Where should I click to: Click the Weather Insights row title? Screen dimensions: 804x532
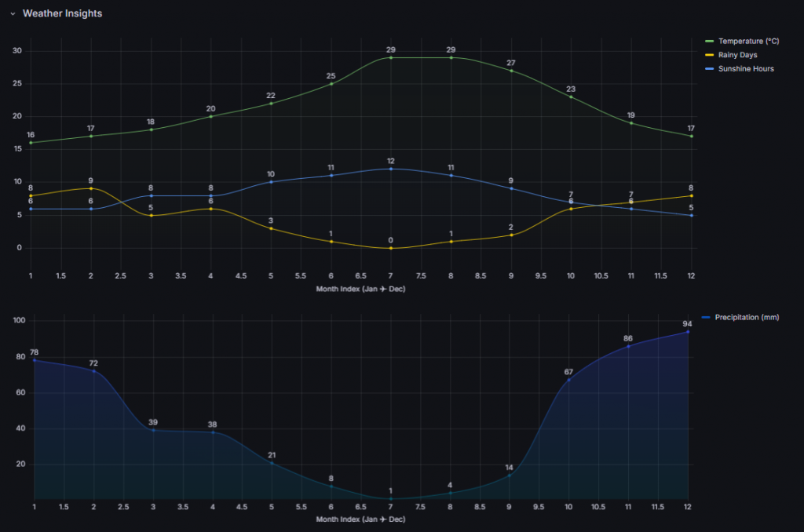click(62, 14)
